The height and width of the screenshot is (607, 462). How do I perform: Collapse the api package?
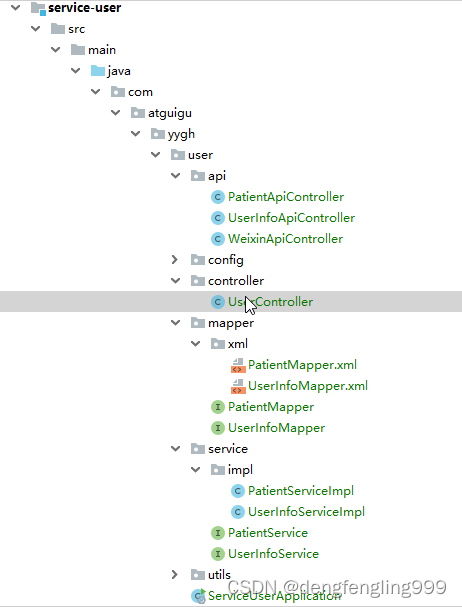click(x=175, y=176)
